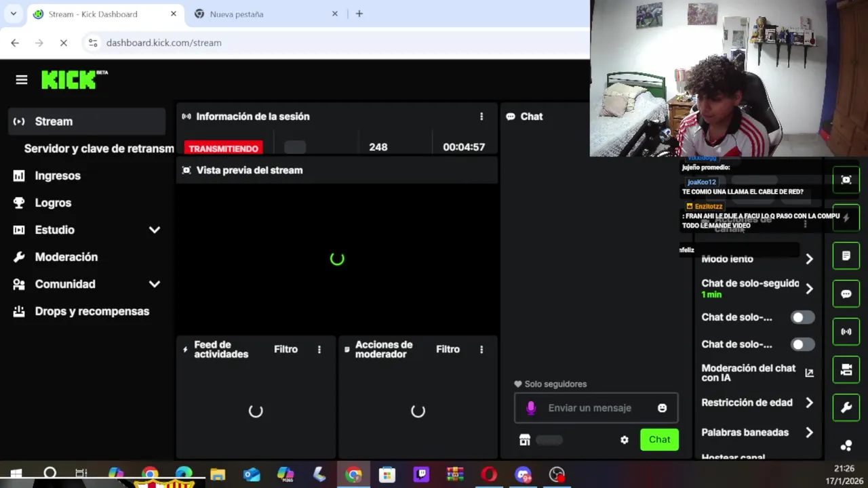This screenshot has height=488, width=868.
Task: Close the Nueva pestaña tab
Action: [335, 14]
